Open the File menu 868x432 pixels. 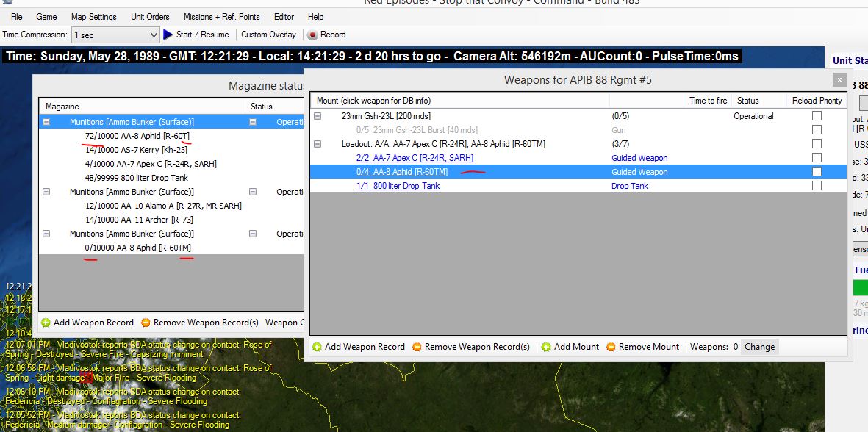(x=17, y=17)
